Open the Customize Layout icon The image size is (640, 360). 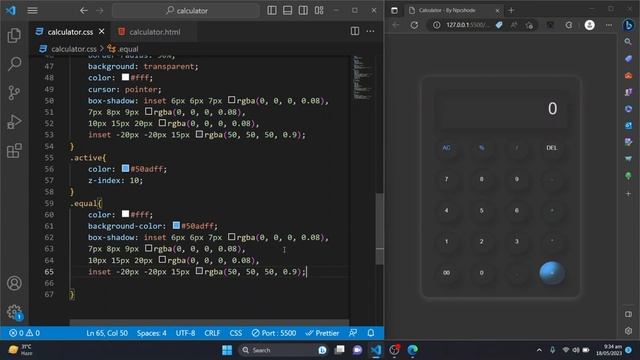tap(319, 11)
